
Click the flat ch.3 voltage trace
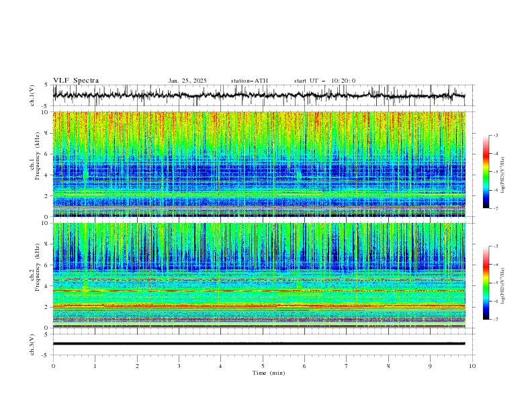tap(259, 344)
